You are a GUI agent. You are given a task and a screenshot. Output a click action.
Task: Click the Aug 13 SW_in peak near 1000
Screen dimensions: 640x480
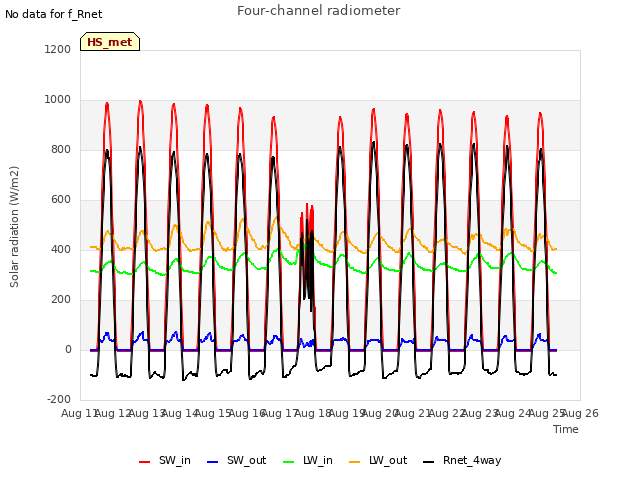(140, 102)
